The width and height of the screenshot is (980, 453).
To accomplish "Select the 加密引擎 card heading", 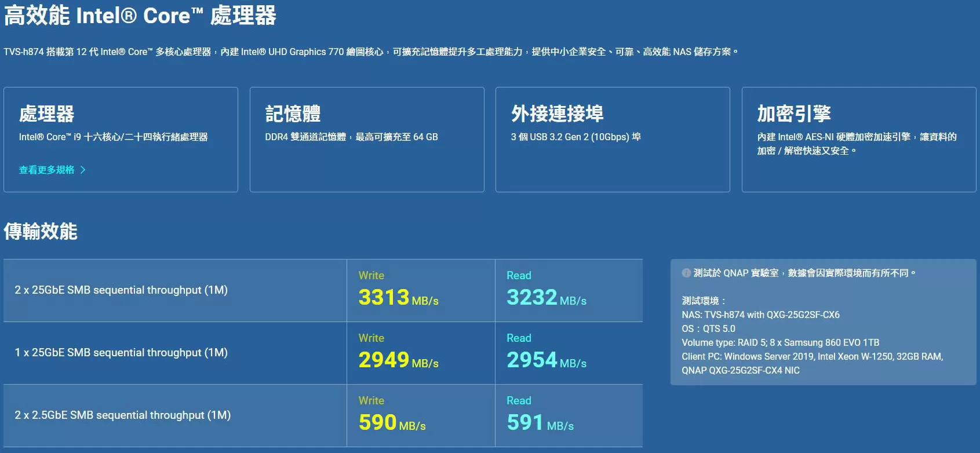I will pyautogui.click(x=794, y=114).
